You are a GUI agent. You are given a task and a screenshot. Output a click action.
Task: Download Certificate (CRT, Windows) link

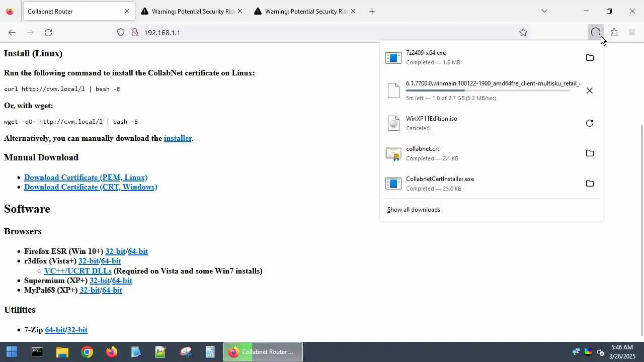click(91, 187)
